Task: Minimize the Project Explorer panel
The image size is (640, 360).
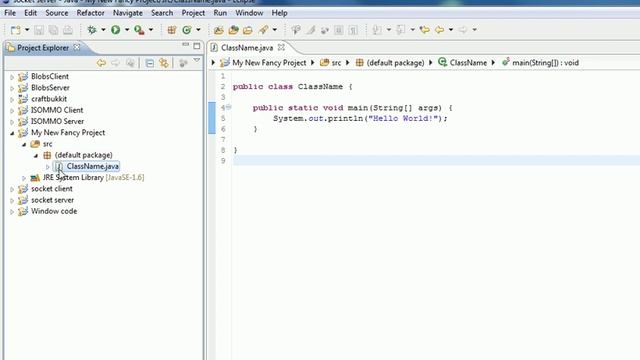Action: [x=186, y=44]
